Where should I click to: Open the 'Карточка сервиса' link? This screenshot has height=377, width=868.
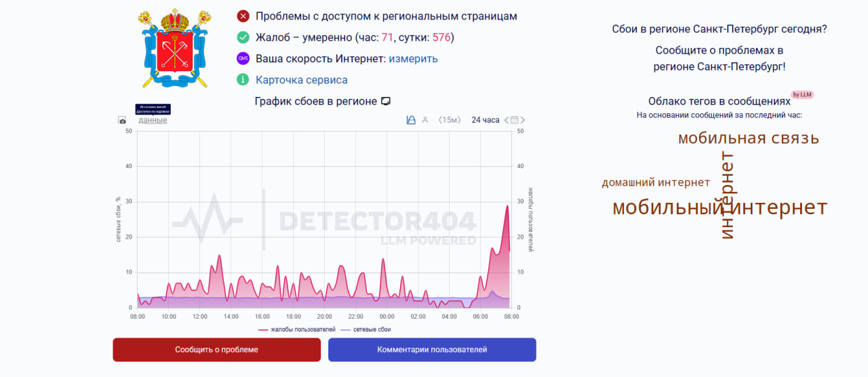coord(301,79)
